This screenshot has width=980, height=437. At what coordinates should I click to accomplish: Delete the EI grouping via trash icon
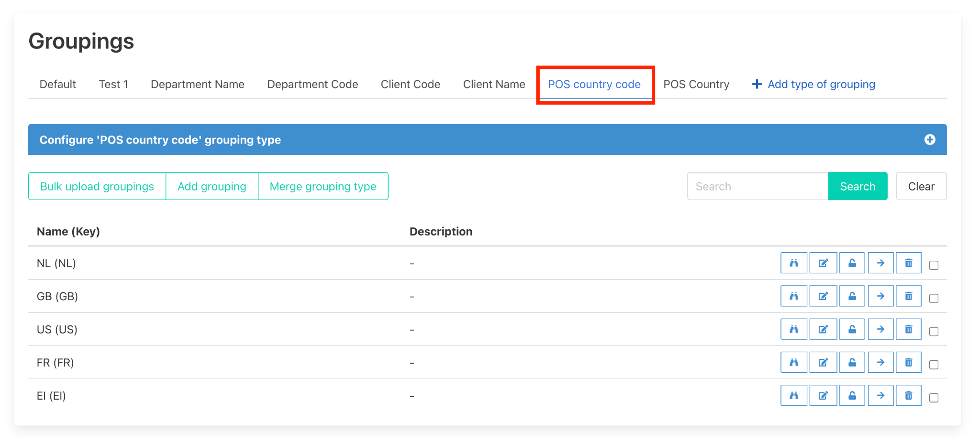pyautogui.click(x=908, y=395)
